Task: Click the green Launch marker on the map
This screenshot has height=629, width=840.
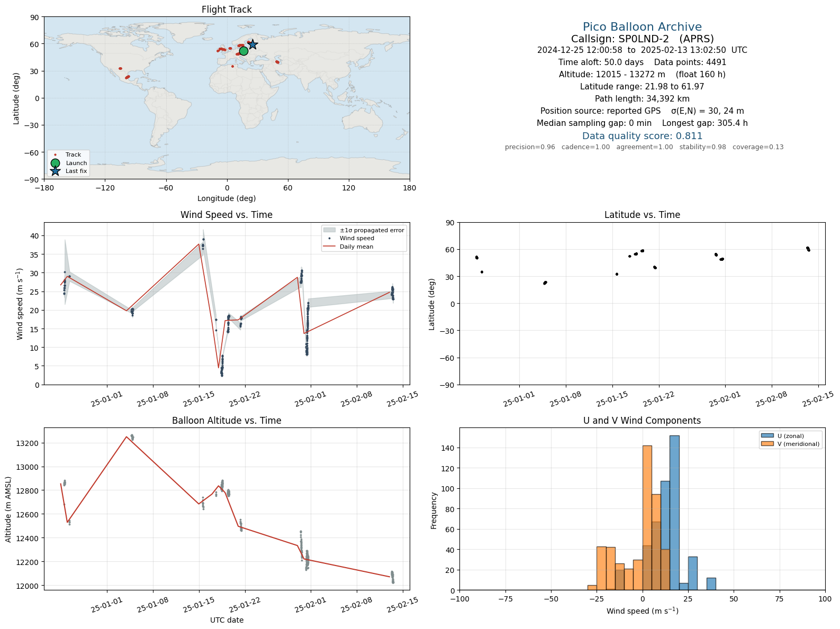Action: pos(243,51)
